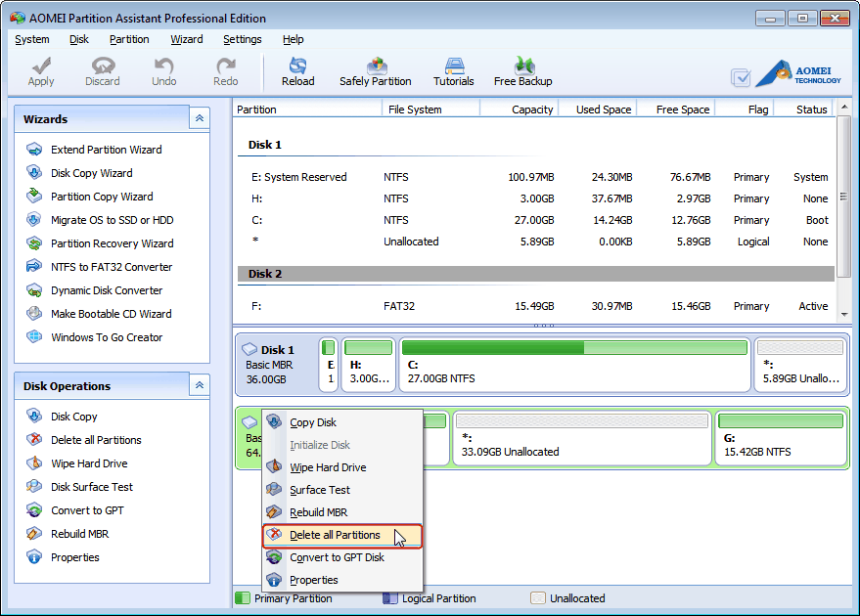Screen dimensions: 860x616
Task: Collapse the Disk Operations panel
Action: coord(199,385)
